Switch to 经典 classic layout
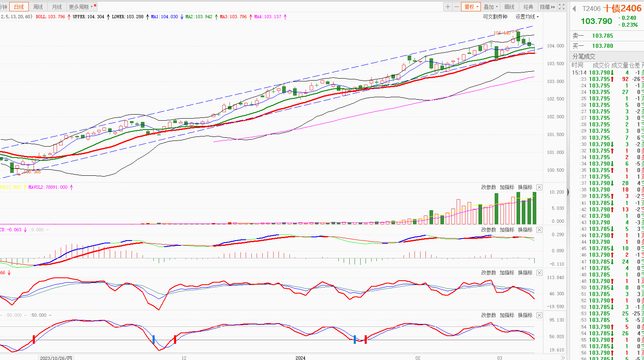 click(528, 7)
